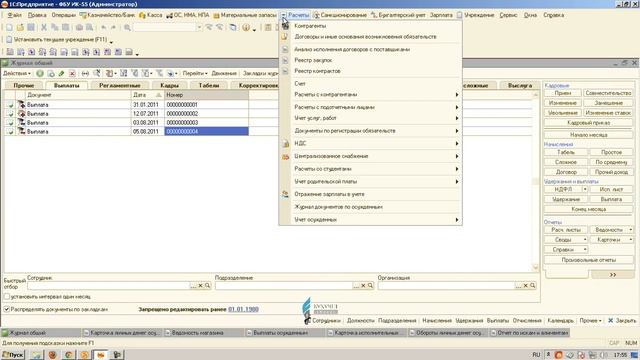Click Закрыть button at bottom right
Viewport: 640px width, 360px height.
pos(622,321)
